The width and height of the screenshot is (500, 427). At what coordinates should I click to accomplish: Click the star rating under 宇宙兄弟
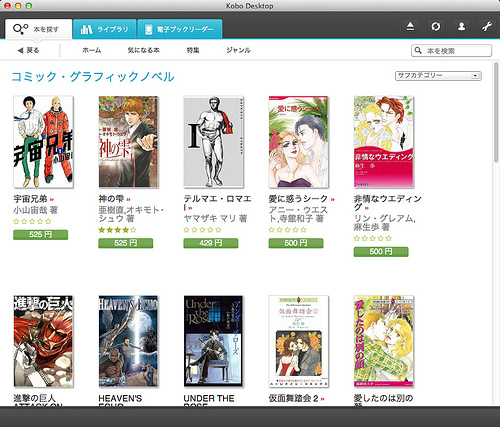[32, 221]
